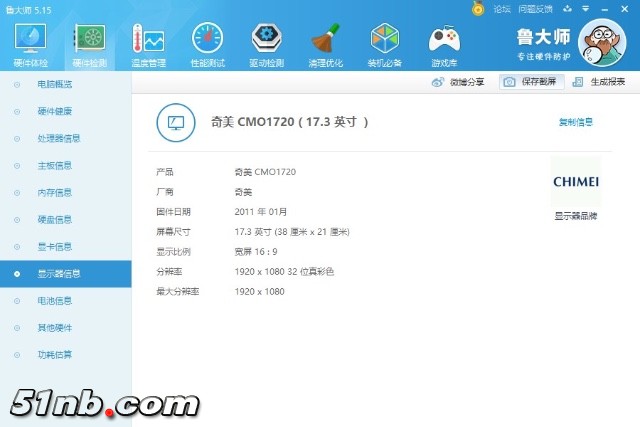Open 游戏库 gamepad icon

tap(444, 39)
